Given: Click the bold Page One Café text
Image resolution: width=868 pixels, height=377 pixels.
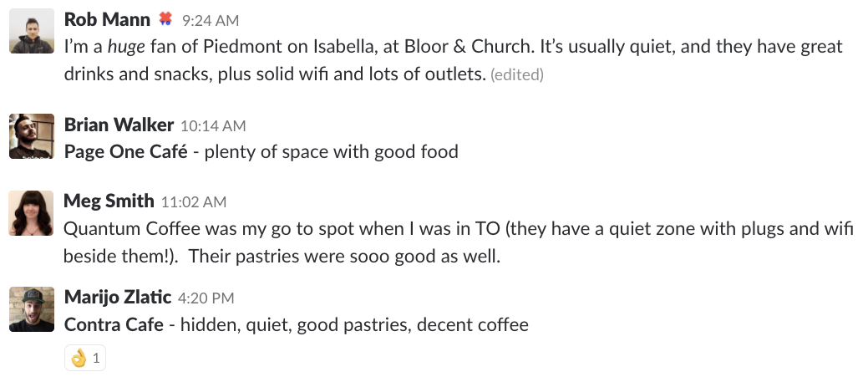Looking at the screenshot, I should [x=125, y=152].
